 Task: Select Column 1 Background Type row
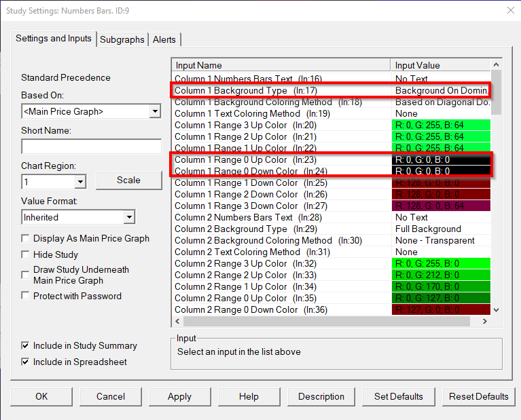(331, 90)
